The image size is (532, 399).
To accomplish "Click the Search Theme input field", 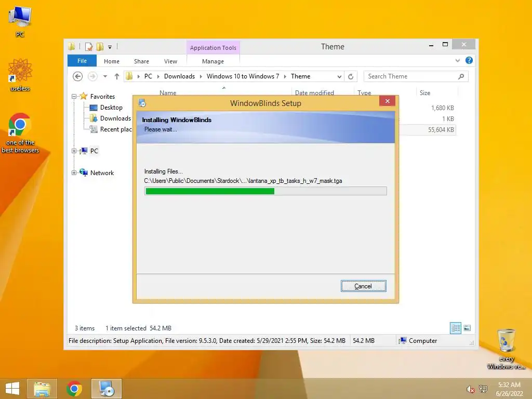I will tap(410, 76).
